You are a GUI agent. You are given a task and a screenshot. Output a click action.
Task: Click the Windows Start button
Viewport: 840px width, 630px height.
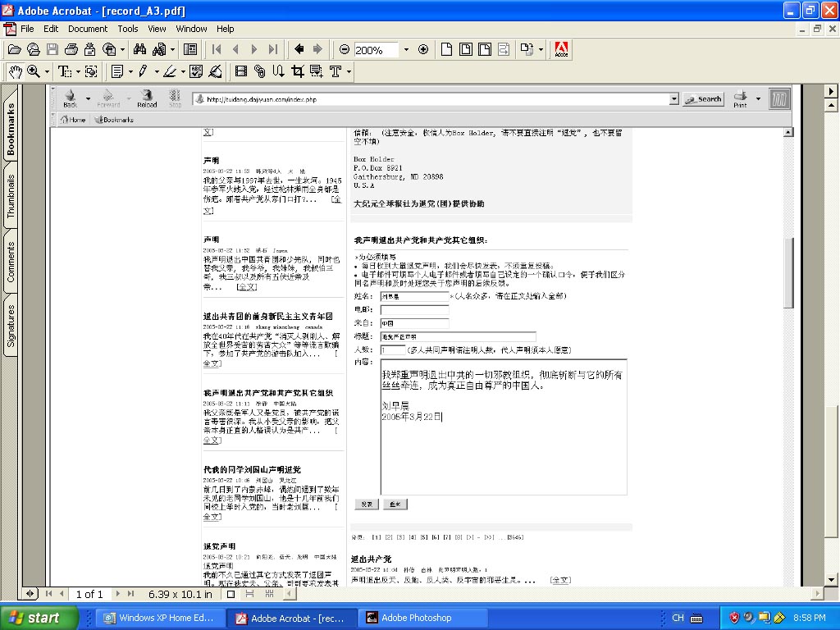click(x=39, y=618)
